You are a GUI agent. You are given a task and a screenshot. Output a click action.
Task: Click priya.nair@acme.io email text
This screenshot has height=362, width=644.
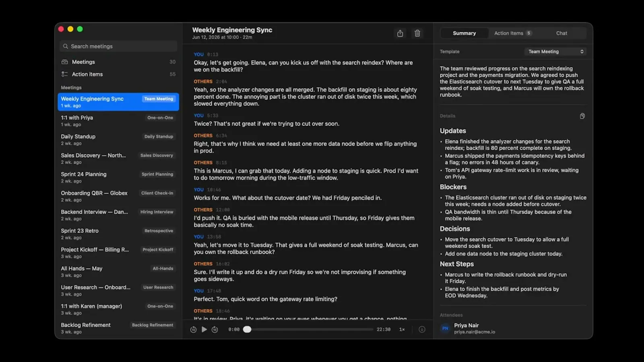point(475,332)
